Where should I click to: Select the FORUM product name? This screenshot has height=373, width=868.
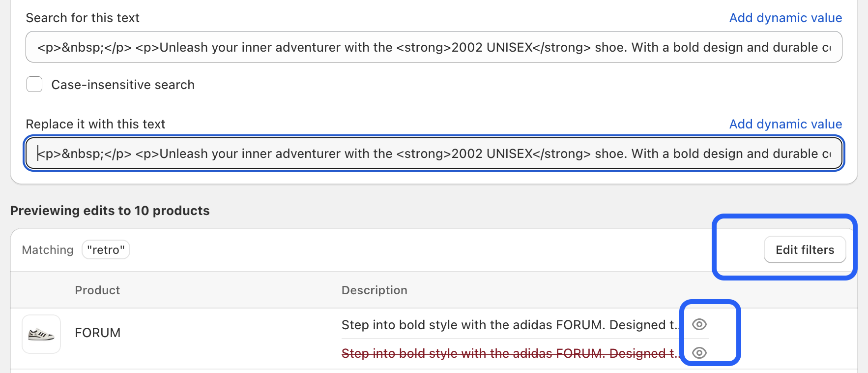tap(98, 333)
